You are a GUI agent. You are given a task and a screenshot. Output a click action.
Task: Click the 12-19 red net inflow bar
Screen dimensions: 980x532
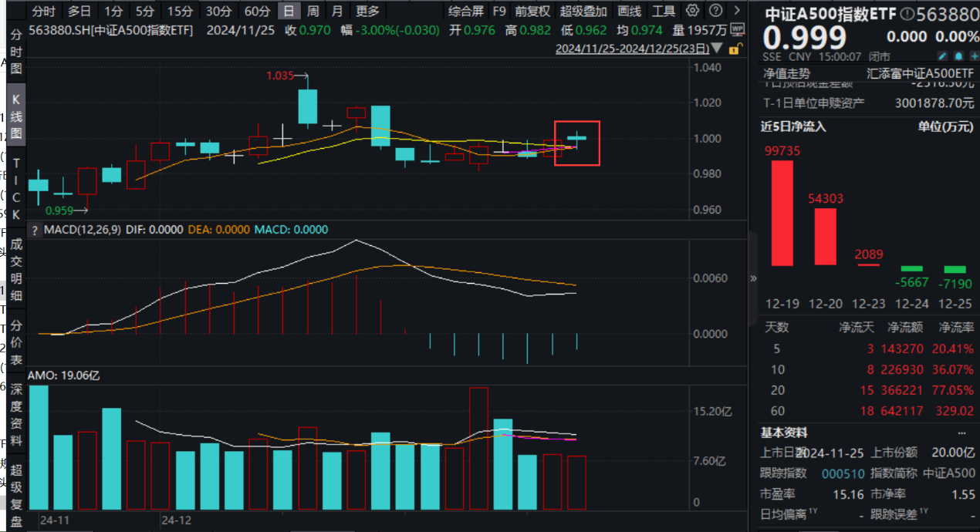(782, 213)
